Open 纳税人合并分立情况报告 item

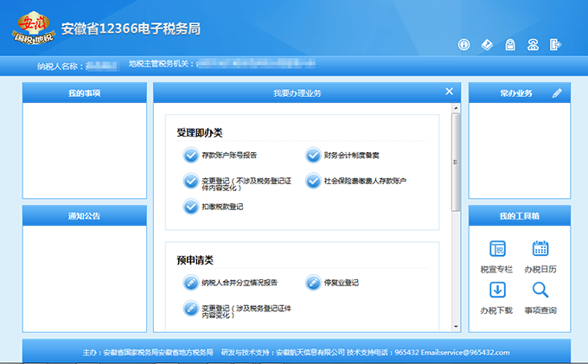(239, 283)
